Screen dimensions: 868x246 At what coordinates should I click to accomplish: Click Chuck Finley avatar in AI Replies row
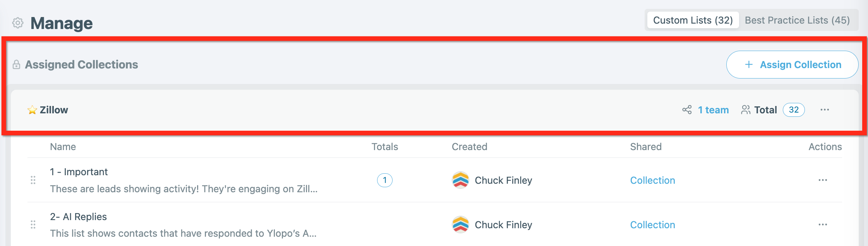(x=460, y=225)
